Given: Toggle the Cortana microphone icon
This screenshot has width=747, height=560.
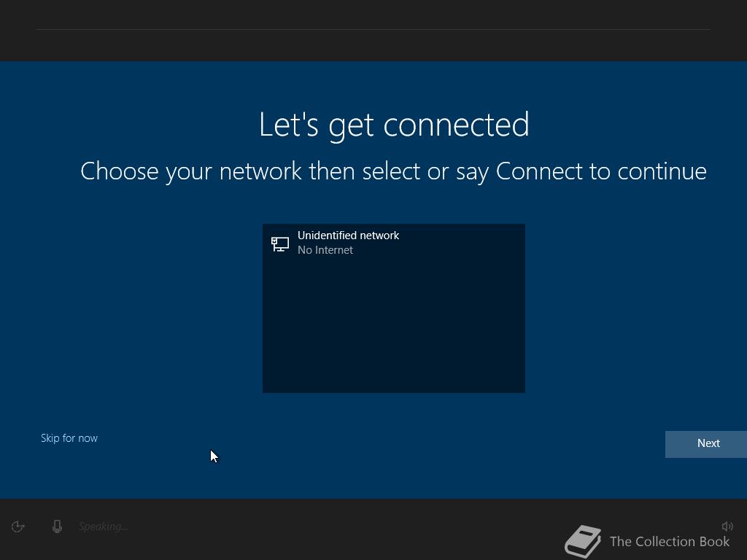Looking at the screenshot, I should point(57,526).
